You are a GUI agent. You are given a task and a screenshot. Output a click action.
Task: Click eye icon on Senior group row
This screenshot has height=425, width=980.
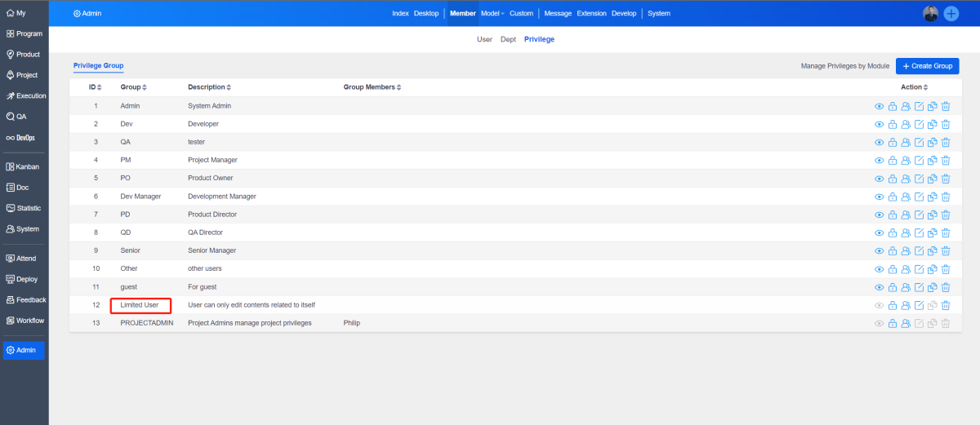880,250
